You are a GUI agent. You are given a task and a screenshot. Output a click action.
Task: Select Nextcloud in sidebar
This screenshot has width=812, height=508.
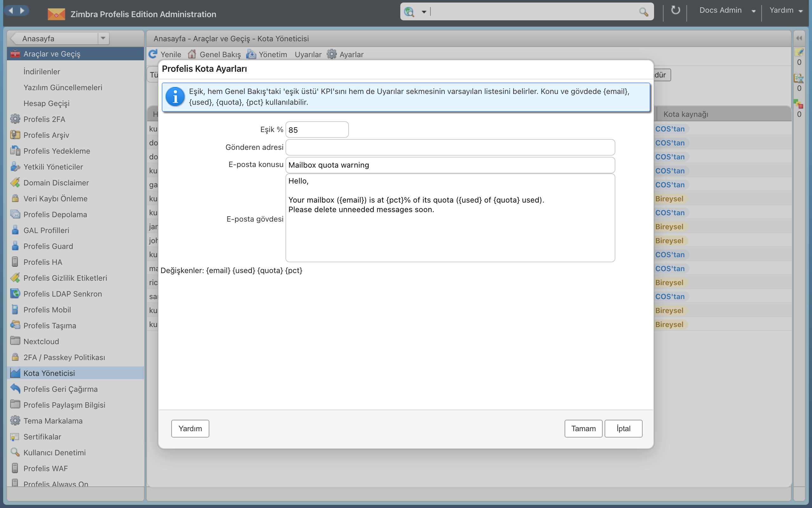click(76, 341)
